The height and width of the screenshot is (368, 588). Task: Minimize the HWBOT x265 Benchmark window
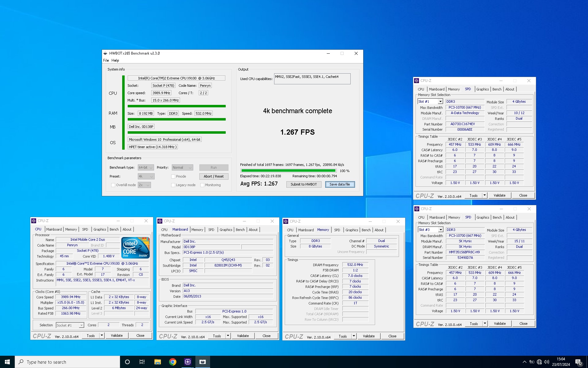tap(328, 53)
